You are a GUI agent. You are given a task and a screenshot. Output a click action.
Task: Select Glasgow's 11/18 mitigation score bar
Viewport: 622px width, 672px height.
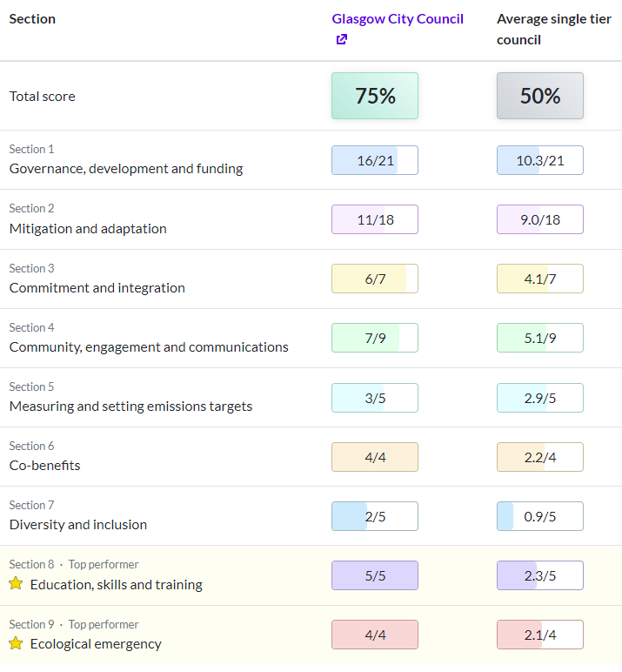tap(375, 219)
